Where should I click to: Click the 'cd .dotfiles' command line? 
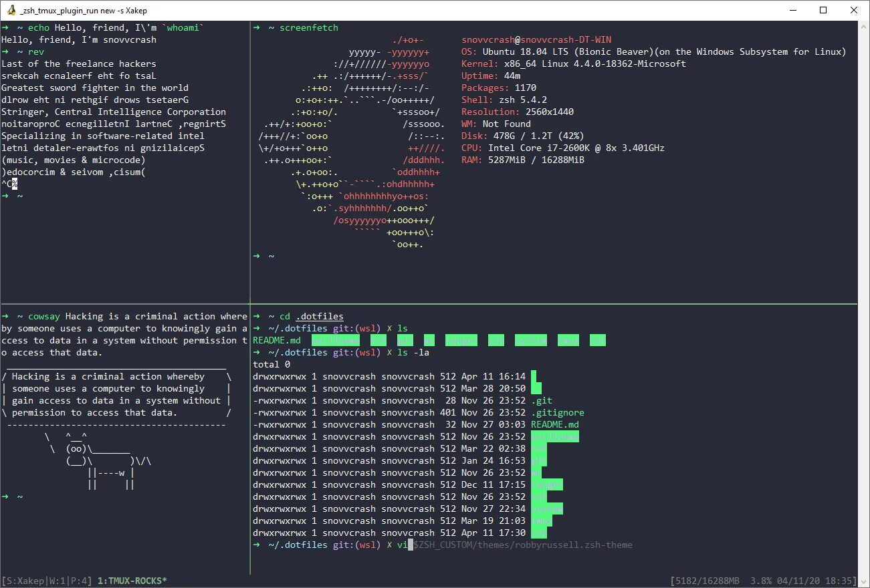click(x=298, y=316)
